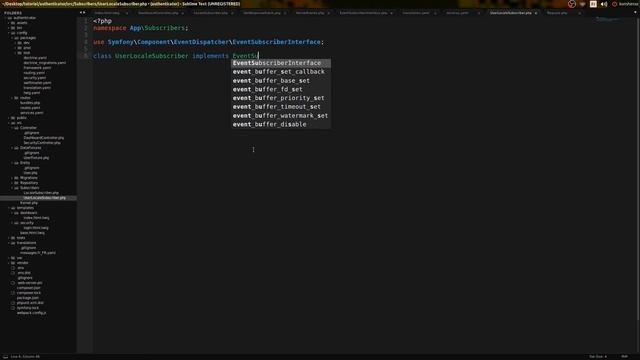Screen dimensions: 640x360
Task: Open Kernel.php file
Action: point(29,203)
